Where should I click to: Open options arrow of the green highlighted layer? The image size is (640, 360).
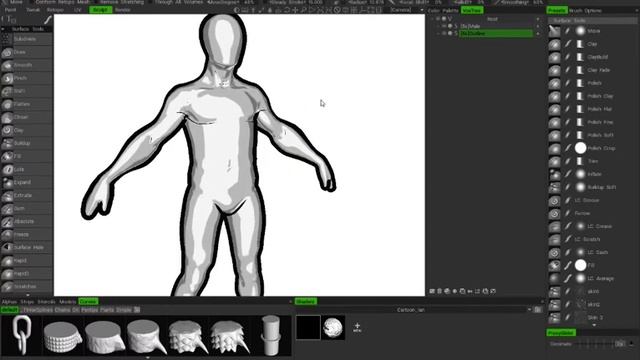(538, 33)
